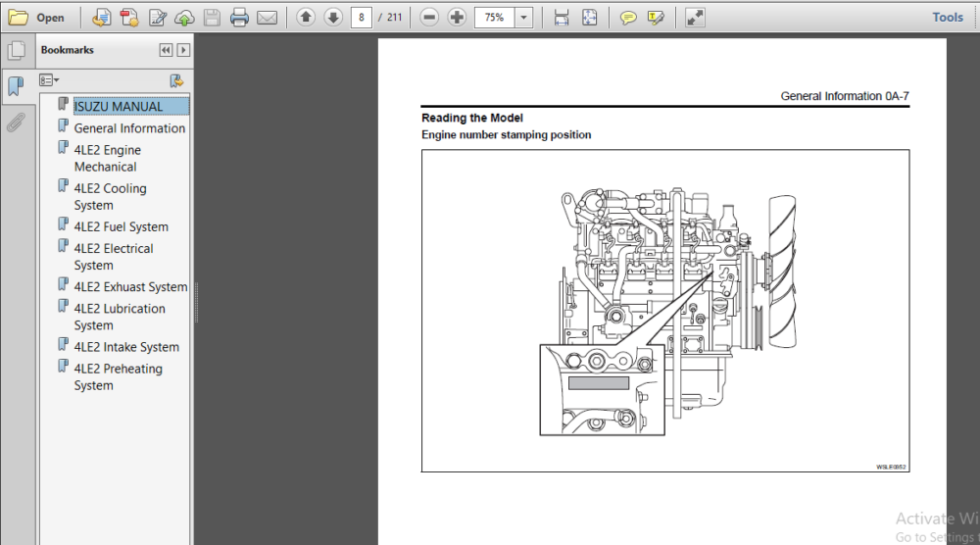The width and height of the screenshot is (980, 545).
Task: Click the fit width scrolling icon
Action: pos(562,18)
